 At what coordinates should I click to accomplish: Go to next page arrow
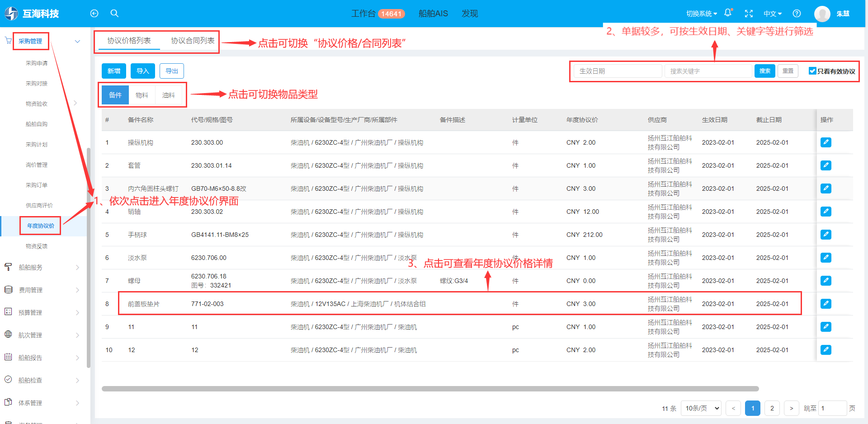point(791,408)
